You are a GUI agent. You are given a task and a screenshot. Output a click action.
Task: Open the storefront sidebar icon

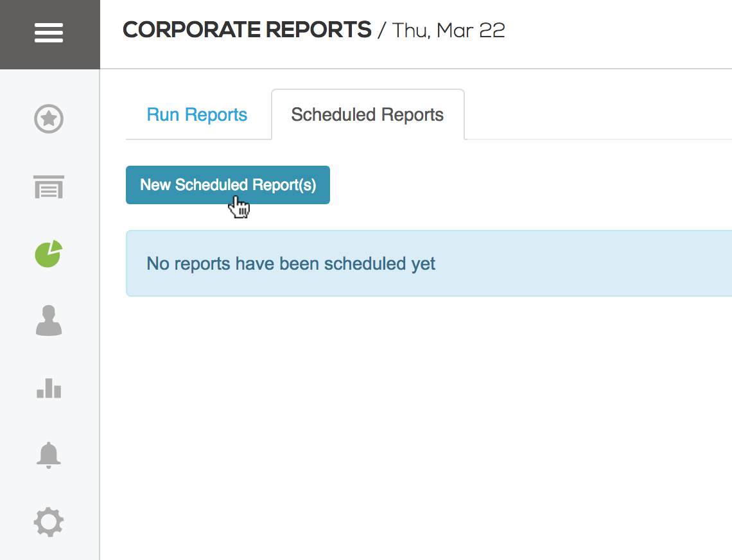49,187
